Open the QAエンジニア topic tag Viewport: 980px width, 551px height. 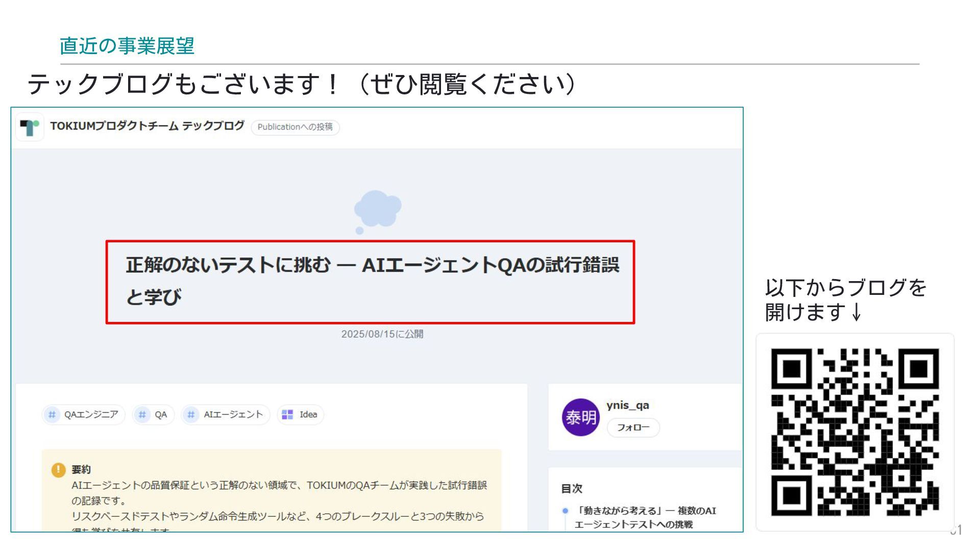click(x=83, y=415)
